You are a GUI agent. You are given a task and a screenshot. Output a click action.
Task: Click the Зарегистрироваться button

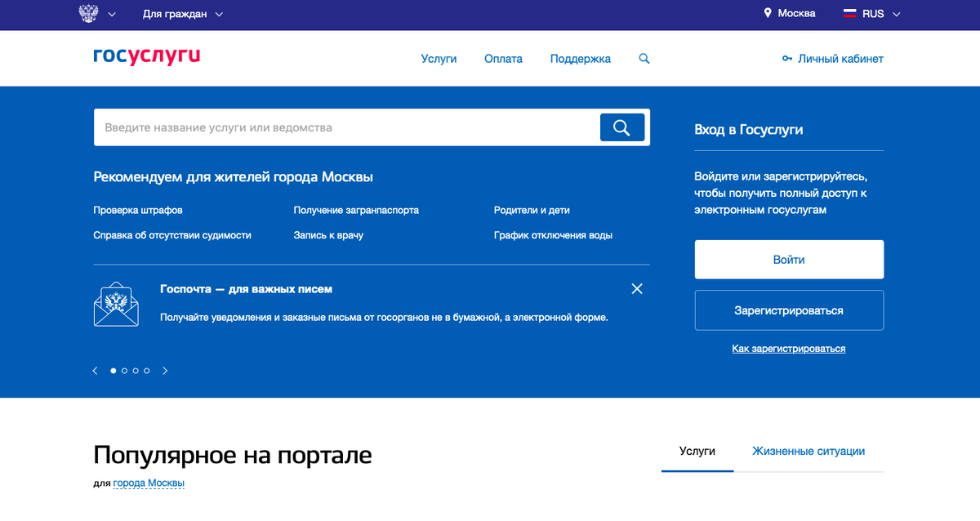pyautogui.click(x=789, y=310)
